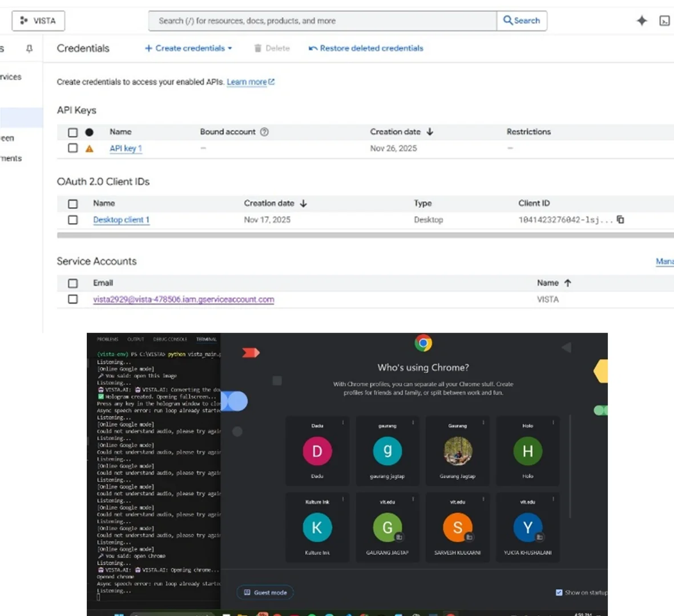Click the horizontal scrollbar under OAuth table
Screen dimensions: 674x616
[x=365, y=235]
